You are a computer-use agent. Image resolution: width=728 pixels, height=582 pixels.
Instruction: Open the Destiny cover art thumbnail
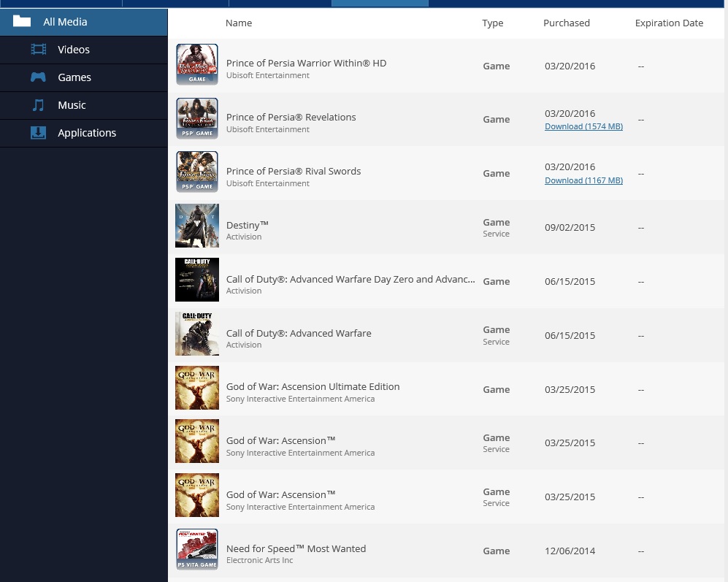(197, 226)
